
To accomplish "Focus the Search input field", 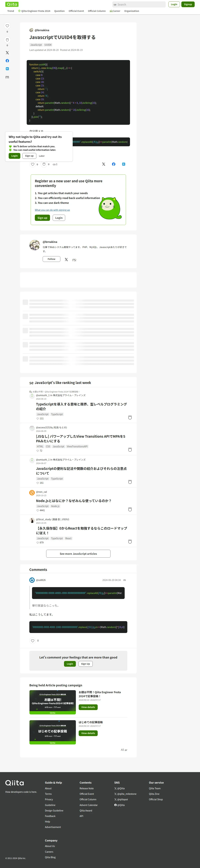I will pyautogui.click(x=139, y=4).
